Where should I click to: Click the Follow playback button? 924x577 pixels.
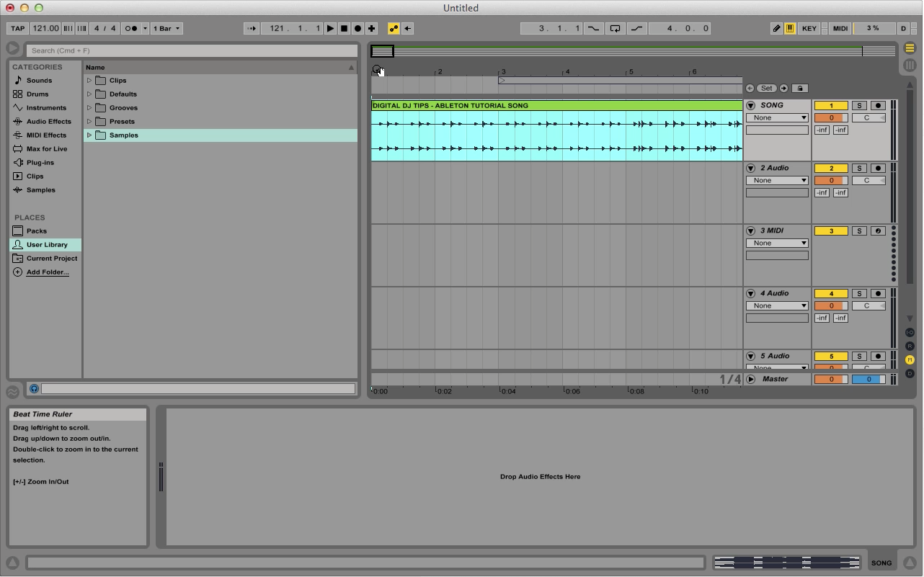pyautogui.click(x=251, y=29)
